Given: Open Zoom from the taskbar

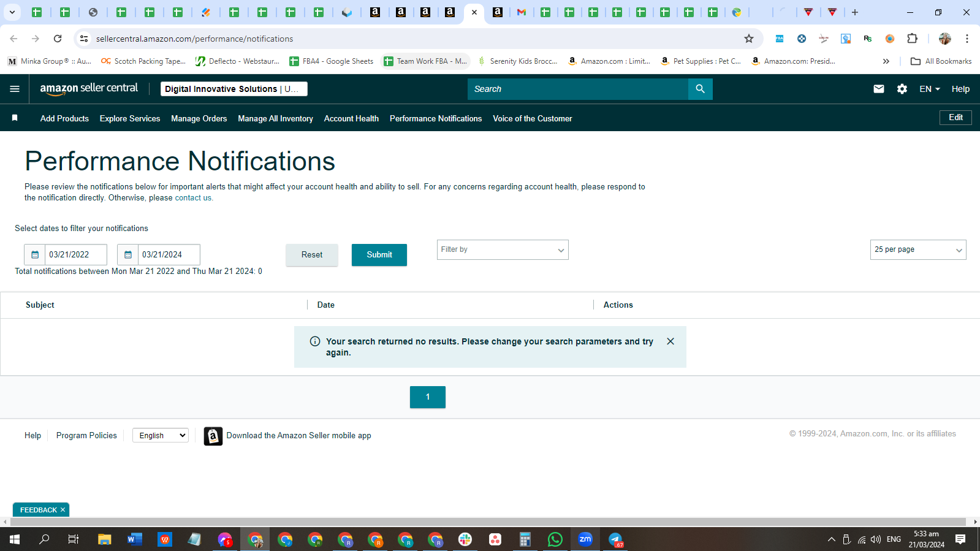Looking at the screenshot, I should point(585,539).
